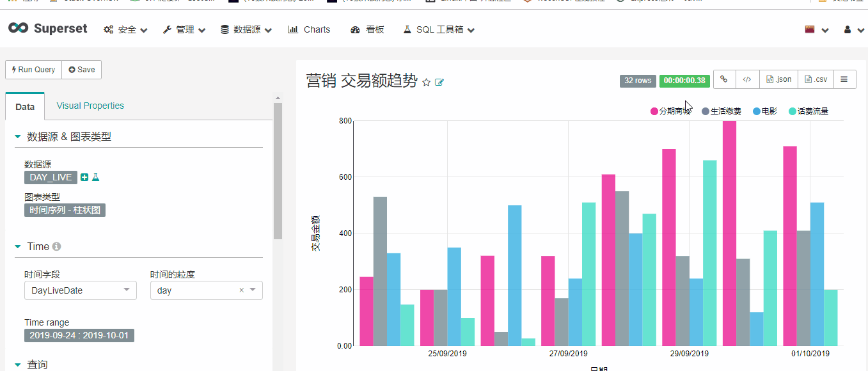Edit the Time range value field
The height and width of the screenshot is (371, 868).
point(79,335)
